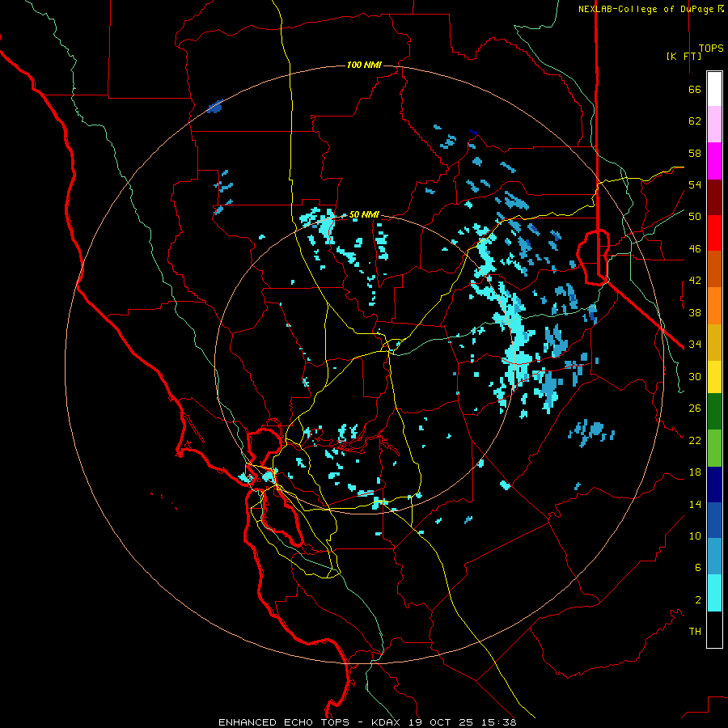Click the ENHANCED ECHO TOPS product title
728x728 pixels.
tap(284, 722)
